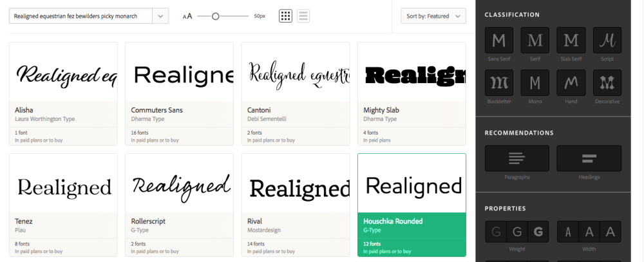The width and height of the screenshot is (644, 262).
Task: Choose condensed width property
Action: (x=568, y=232)
